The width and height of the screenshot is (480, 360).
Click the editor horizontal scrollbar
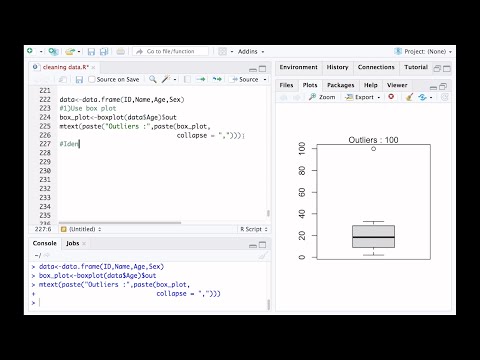pos(120,223)
